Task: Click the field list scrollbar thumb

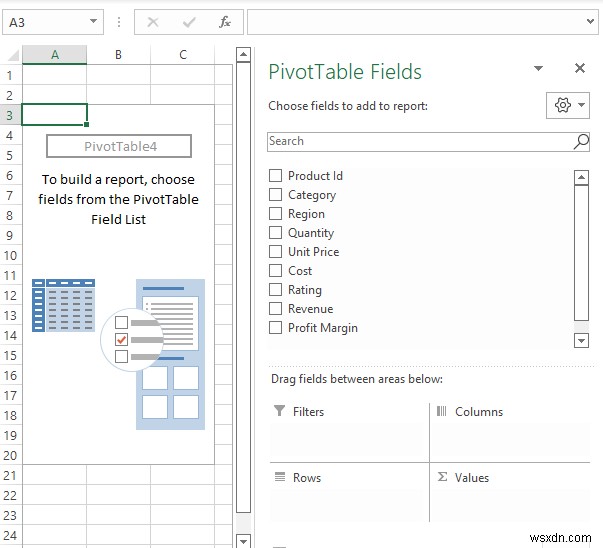Action: click(581, 253)
